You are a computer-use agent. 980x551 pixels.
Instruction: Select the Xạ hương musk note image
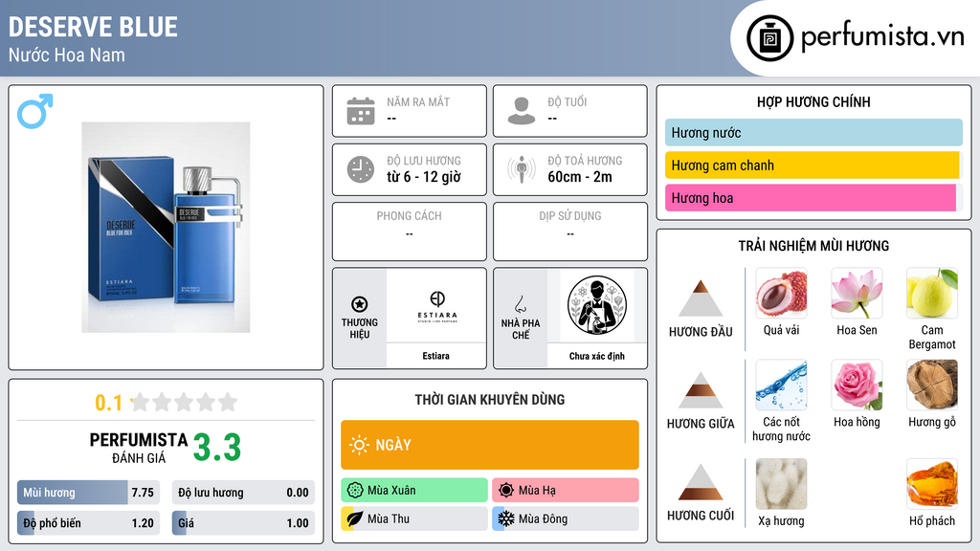(781, 484)
